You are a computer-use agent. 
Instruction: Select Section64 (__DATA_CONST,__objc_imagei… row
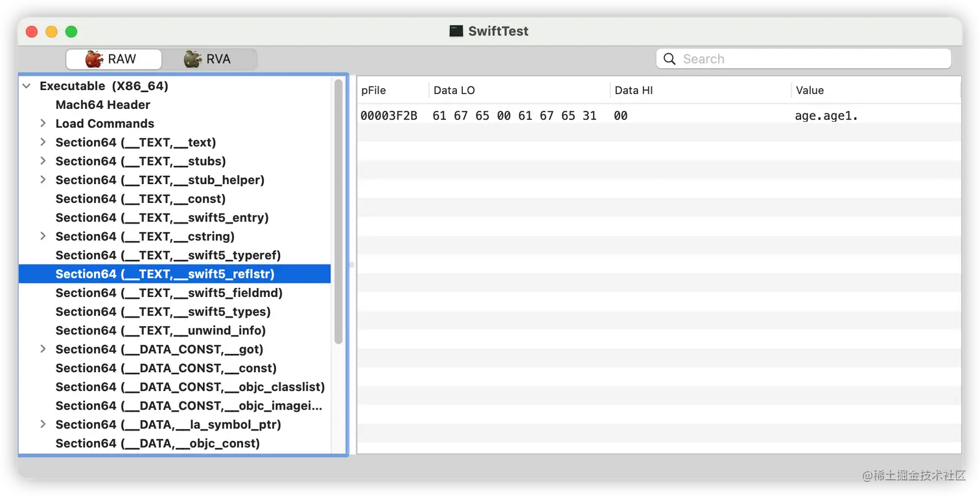[175, 405]
